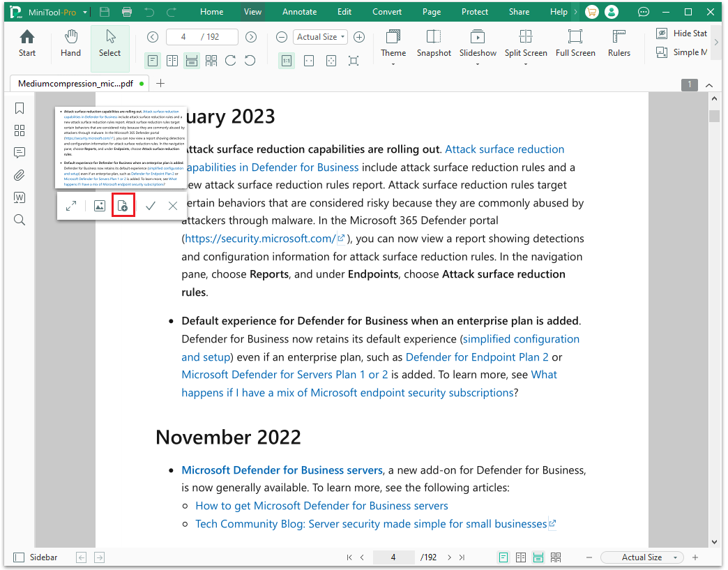Start the Slideshow

point(477,42)
